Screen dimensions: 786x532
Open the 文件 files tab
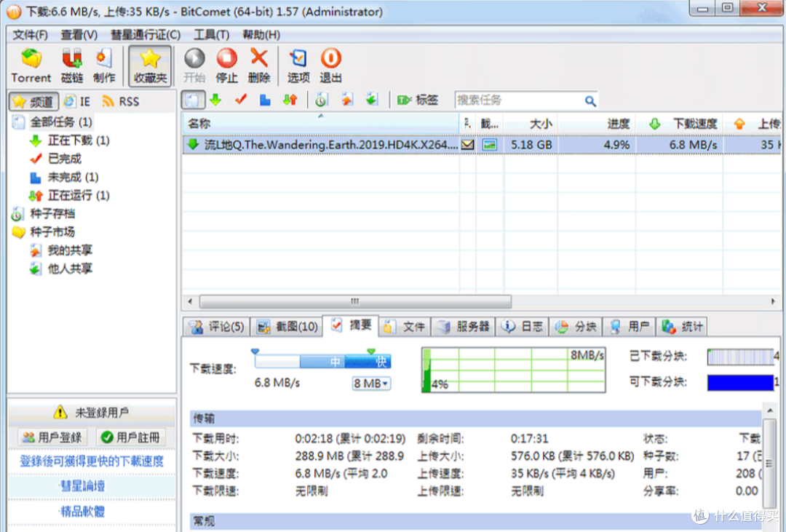coord(404,327)
